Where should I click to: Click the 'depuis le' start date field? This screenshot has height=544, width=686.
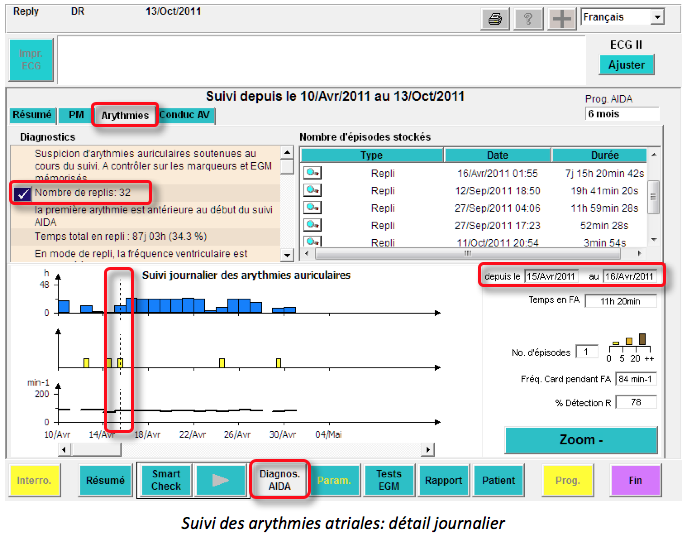point(552,276)
